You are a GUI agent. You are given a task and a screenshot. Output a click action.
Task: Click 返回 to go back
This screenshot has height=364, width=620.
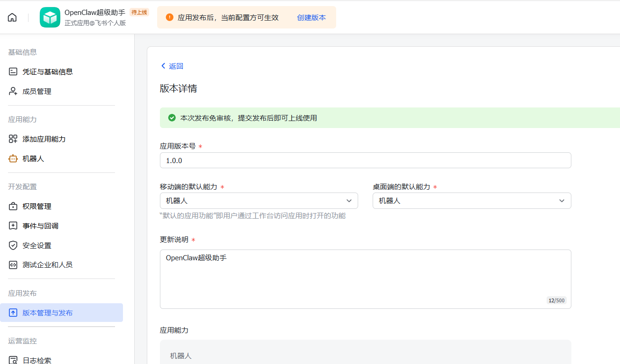point(172,66)
